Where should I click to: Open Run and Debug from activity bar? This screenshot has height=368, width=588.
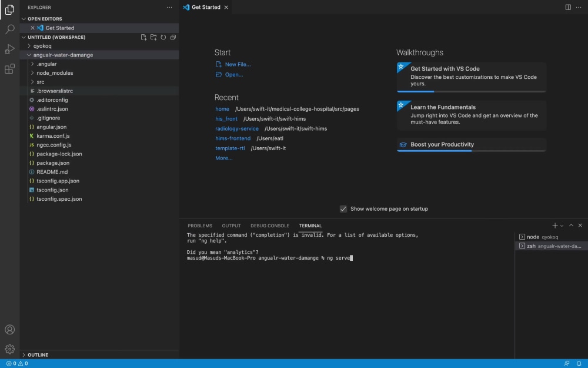[x=9, y=49]
